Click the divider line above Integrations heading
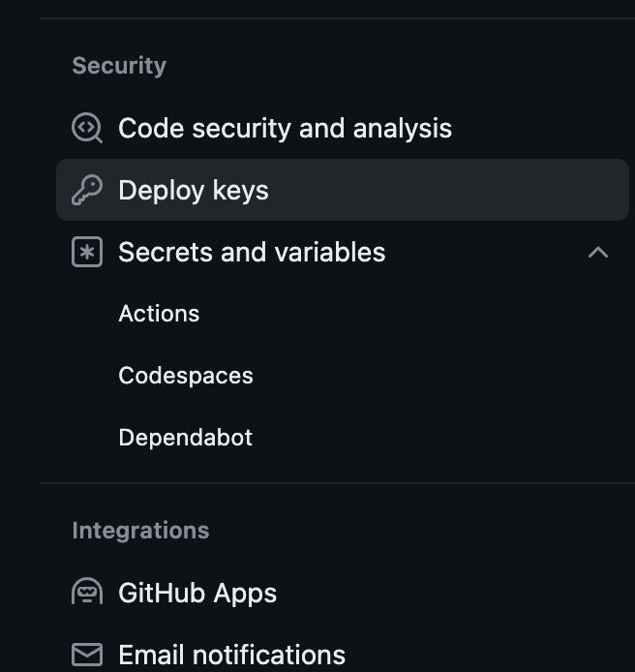Viewport: 635px width, 672px height. point(337,482)
